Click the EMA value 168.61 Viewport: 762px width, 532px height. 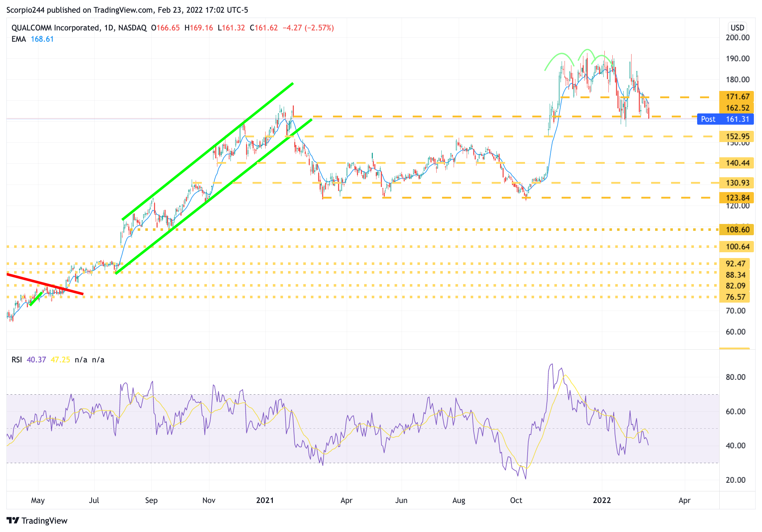[42, 39]
